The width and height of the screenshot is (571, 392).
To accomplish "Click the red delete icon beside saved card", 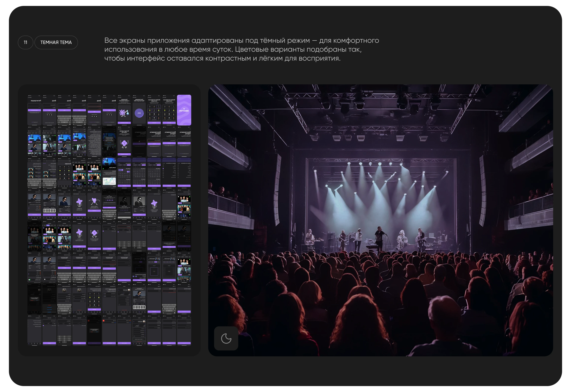I will [x=104, y=321].
